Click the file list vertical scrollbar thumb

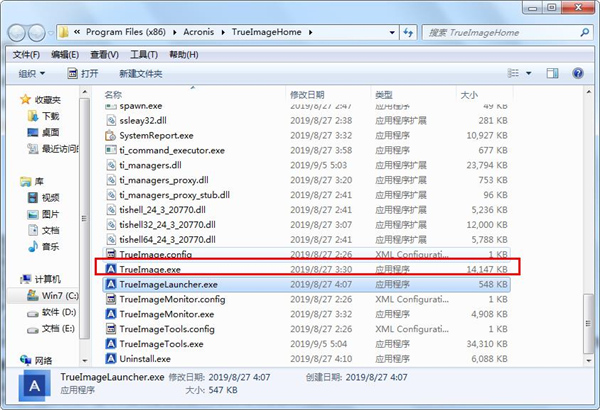click(589, 323)
